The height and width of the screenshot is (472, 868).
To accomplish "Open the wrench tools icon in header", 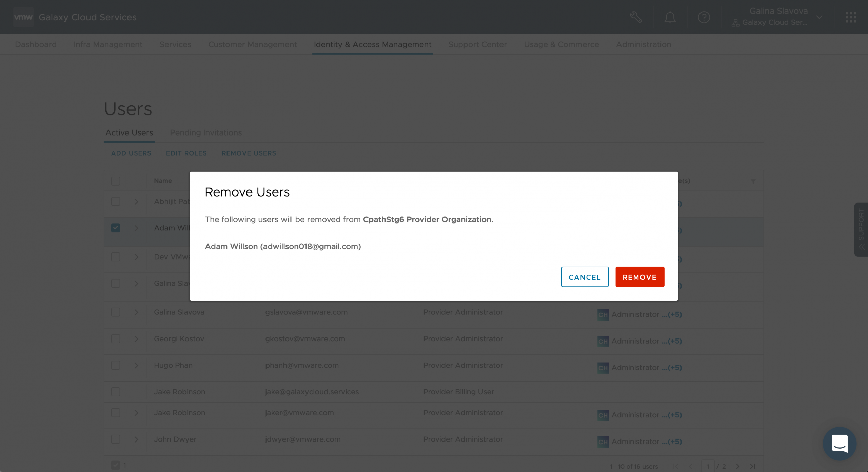I will point(636,17).
